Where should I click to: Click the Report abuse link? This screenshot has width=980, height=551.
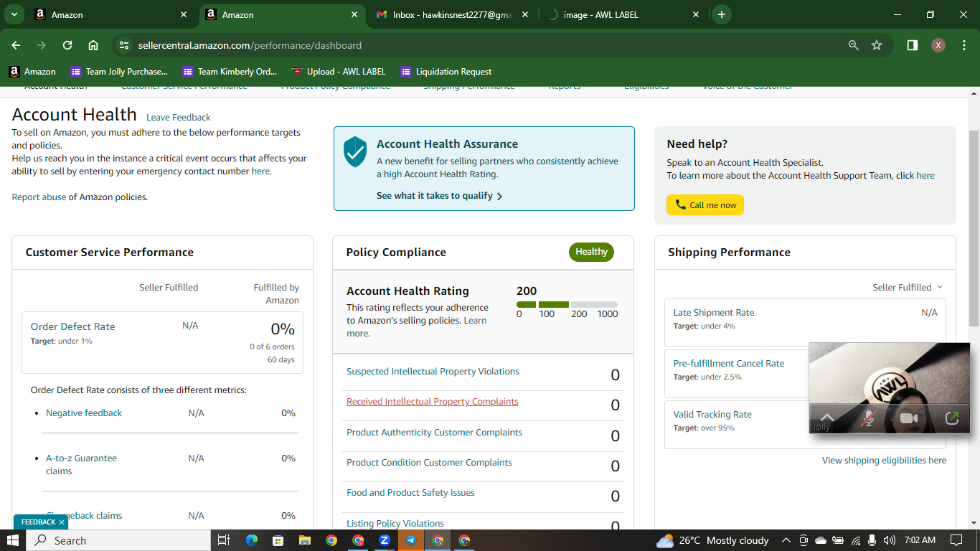(39, 197)
